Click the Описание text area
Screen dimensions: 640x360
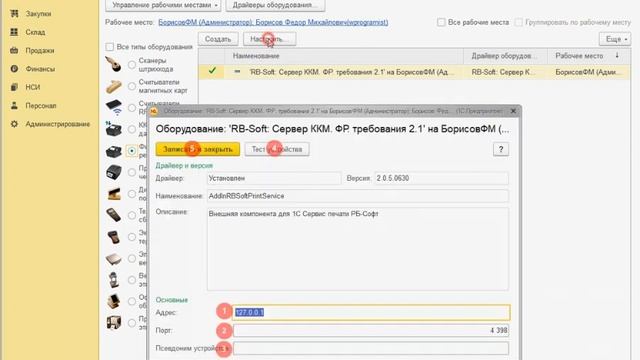358,249
